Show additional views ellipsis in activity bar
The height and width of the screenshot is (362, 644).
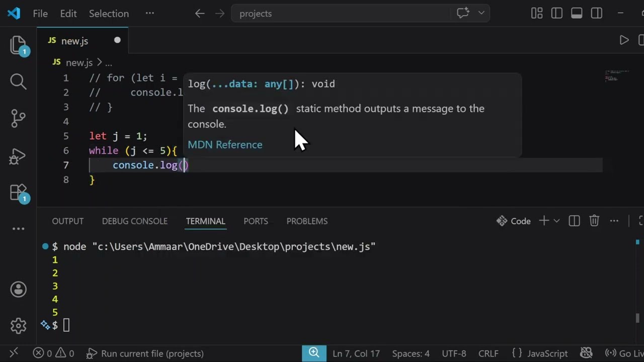(18, 229)
